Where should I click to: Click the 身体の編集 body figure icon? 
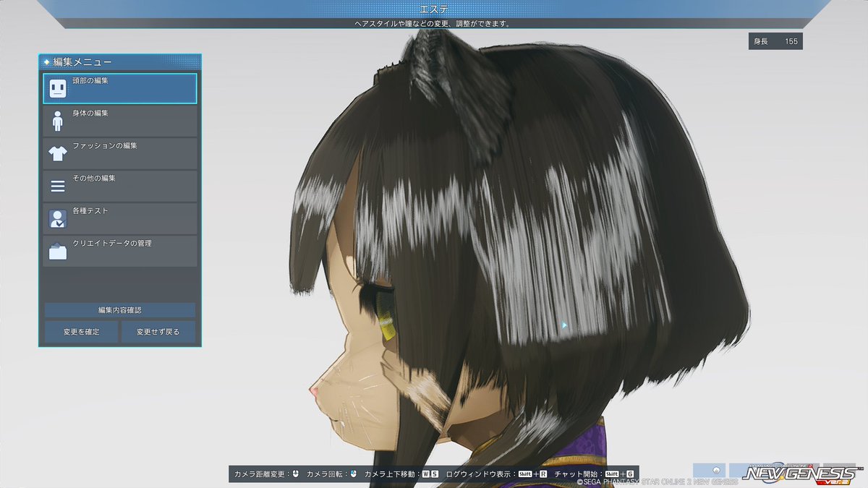[58, 121]
